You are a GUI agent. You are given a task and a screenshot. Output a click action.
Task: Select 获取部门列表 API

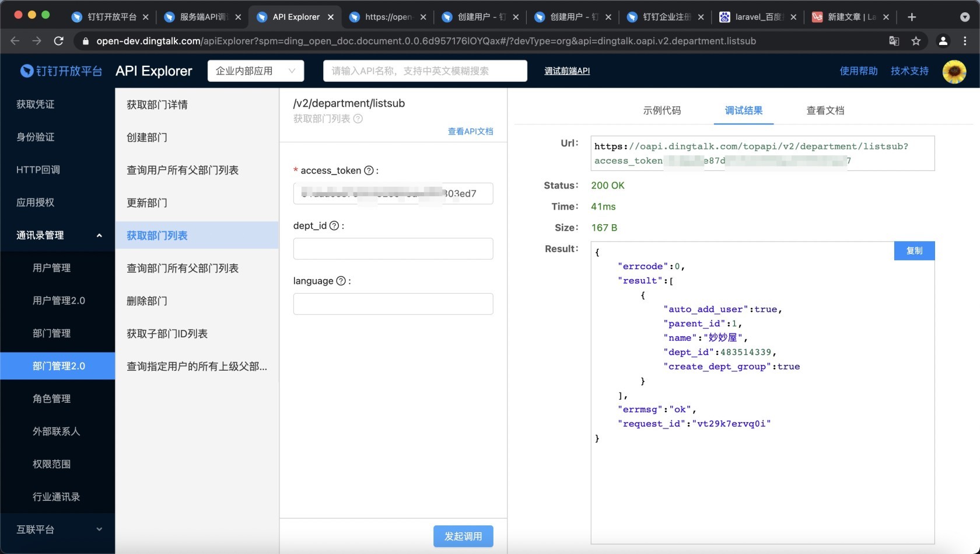coord(197,235)
